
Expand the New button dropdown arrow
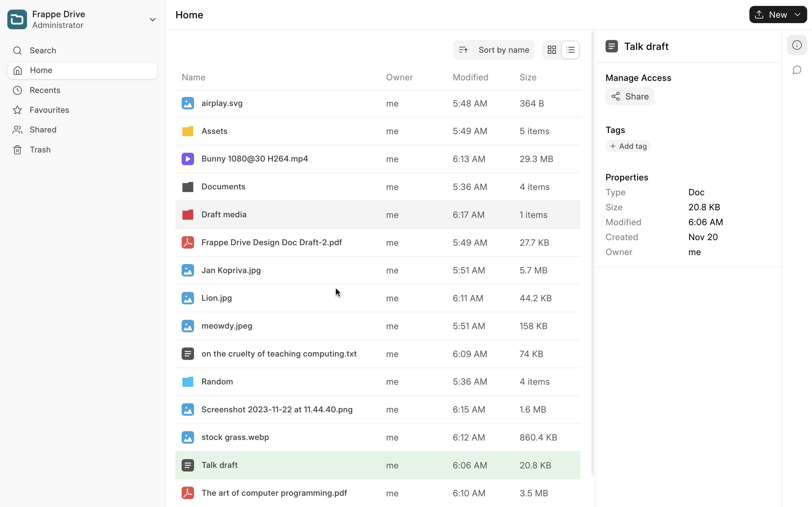(x=798, y=15)
